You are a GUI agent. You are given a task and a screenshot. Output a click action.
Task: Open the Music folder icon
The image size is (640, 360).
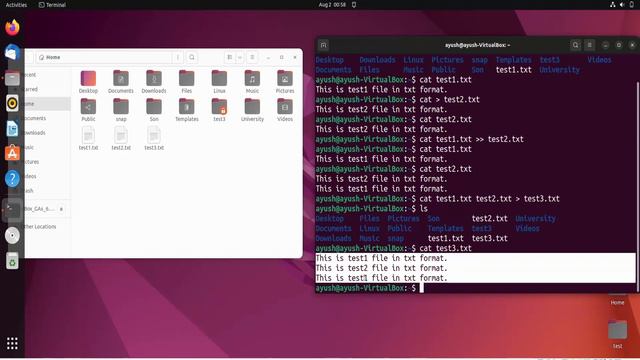click(252, 78)
